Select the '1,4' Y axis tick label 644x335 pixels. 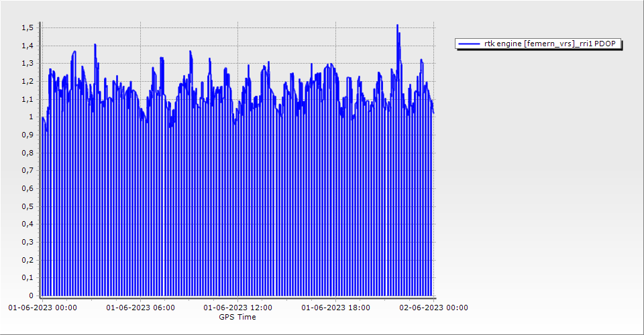pyautogui.click(x=28, y=46)
